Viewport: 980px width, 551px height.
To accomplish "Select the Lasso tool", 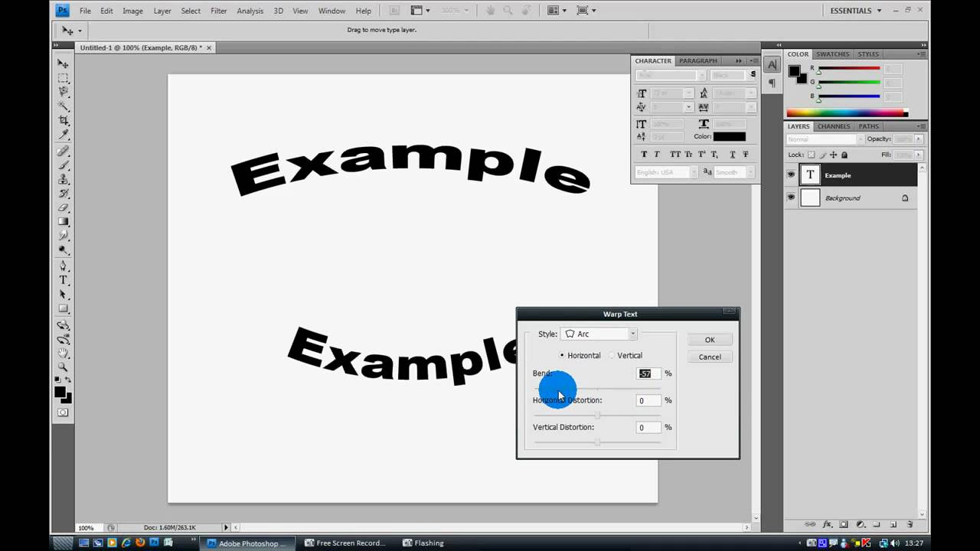I will 64,92.
